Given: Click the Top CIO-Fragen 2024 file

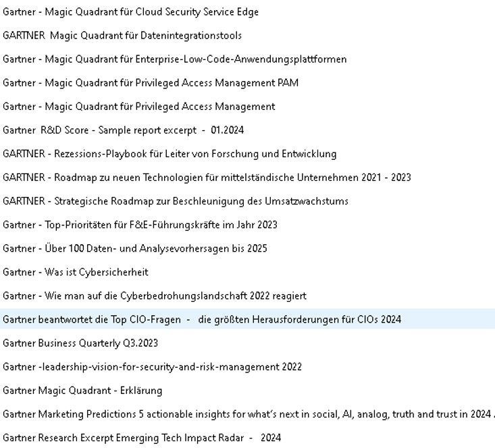Looking at the screenshot, I should 202,319.
